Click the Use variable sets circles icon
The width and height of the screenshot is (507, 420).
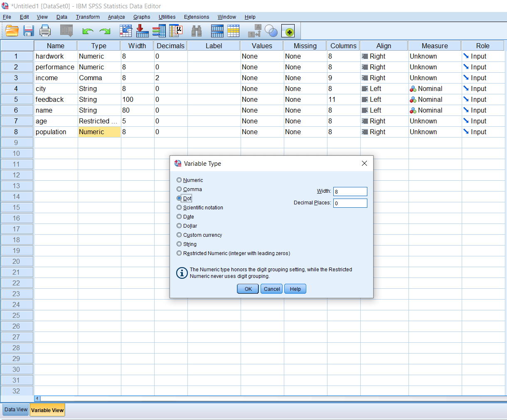pyautogui.click(x=271, y=31)
